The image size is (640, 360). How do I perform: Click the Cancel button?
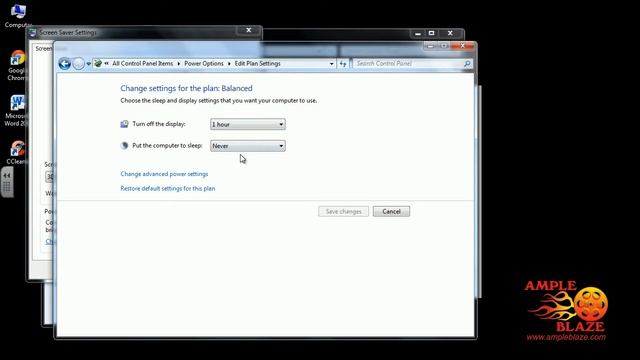point(391,211)
